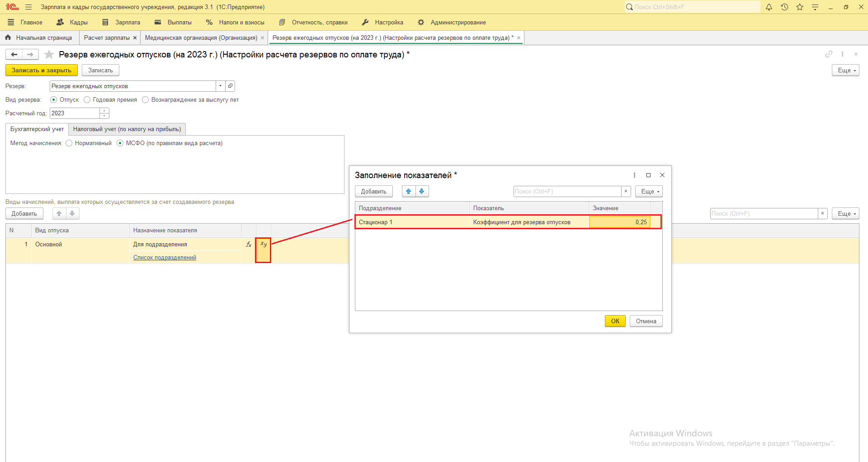Select the Основной vacation type cell
This screenshot has height=462, width=868.
(81, 244)
